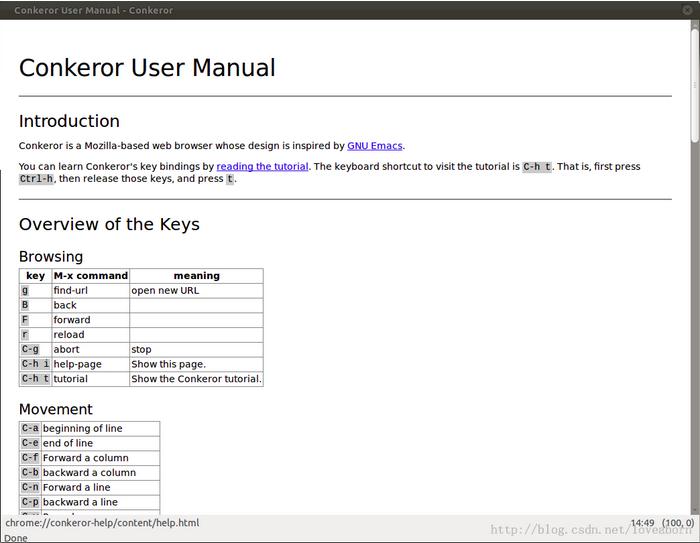Image resolution: width=700 pixels, height=543 pixels.
Task: Click the 'F' key cell
Action: (36, 320)
